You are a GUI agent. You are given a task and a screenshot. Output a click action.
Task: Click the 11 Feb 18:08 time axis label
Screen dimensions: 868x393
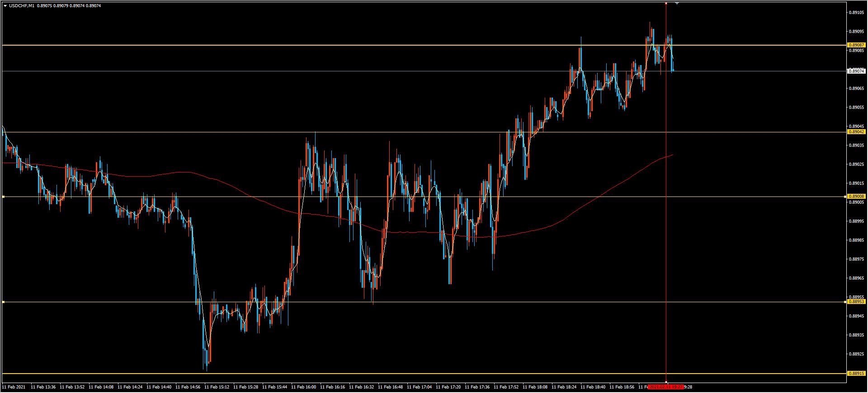click(x=535, y=387)
